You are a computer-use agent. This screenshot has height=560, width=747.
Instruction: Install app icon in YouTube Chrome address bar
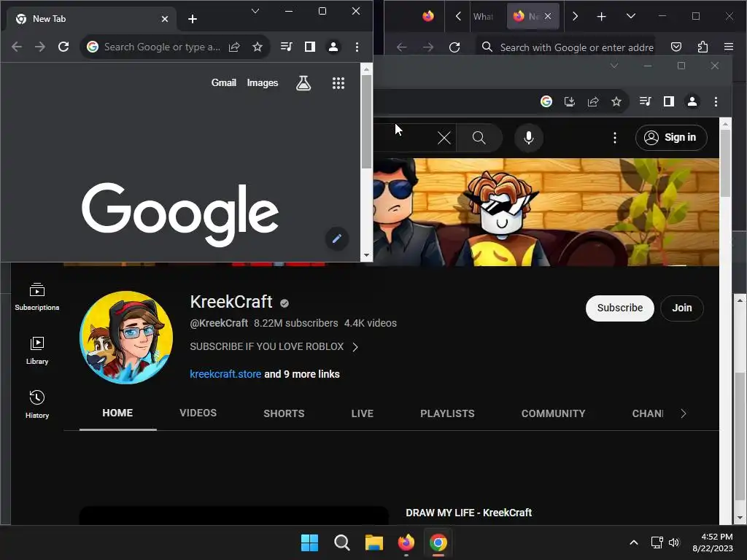click(x=569, y=101)
